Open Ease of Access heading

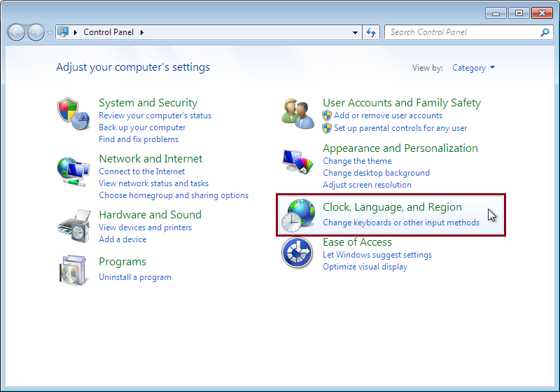[x=357, y=242]
